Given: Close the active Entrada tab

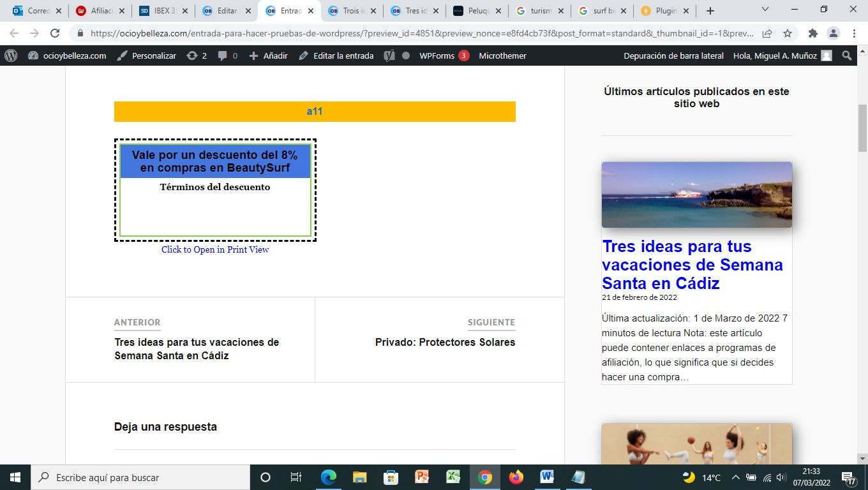Looking at the screenshot, I should 311,11.
